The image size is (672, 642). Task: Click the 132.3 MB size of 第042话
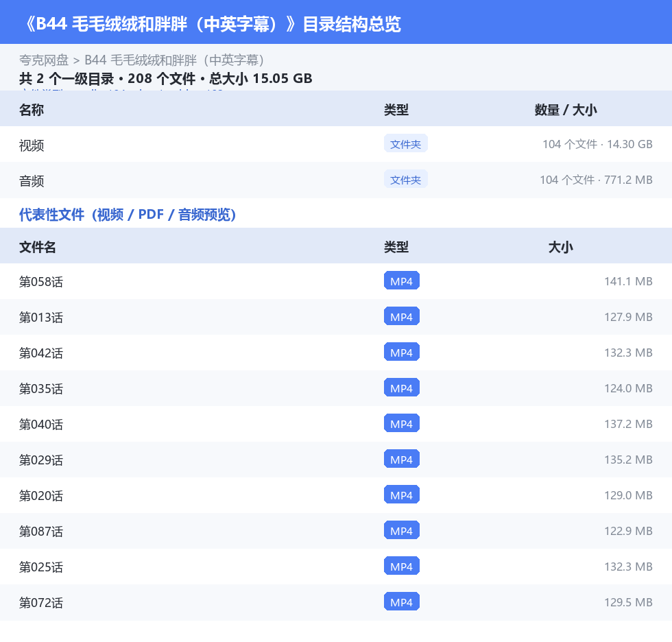click(x=628, y=353)
